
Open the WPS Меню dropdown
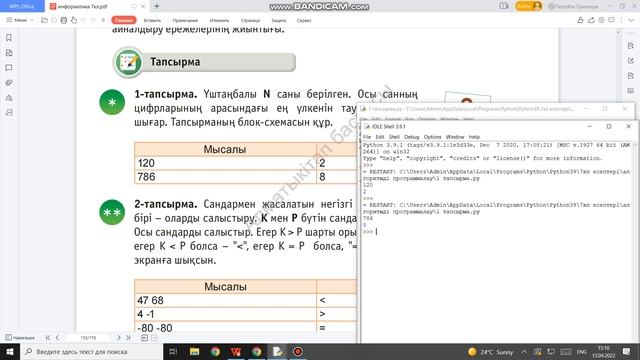click(20, 20)
